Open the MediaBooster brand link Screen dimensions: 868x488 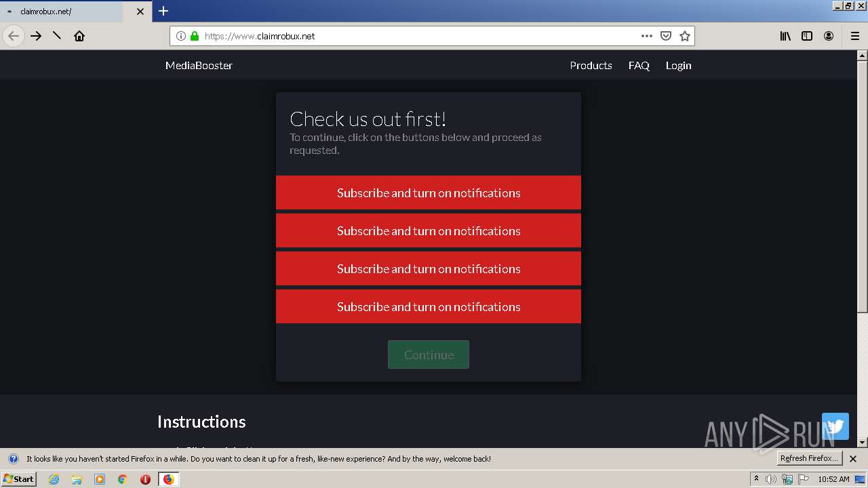[199, 66]
